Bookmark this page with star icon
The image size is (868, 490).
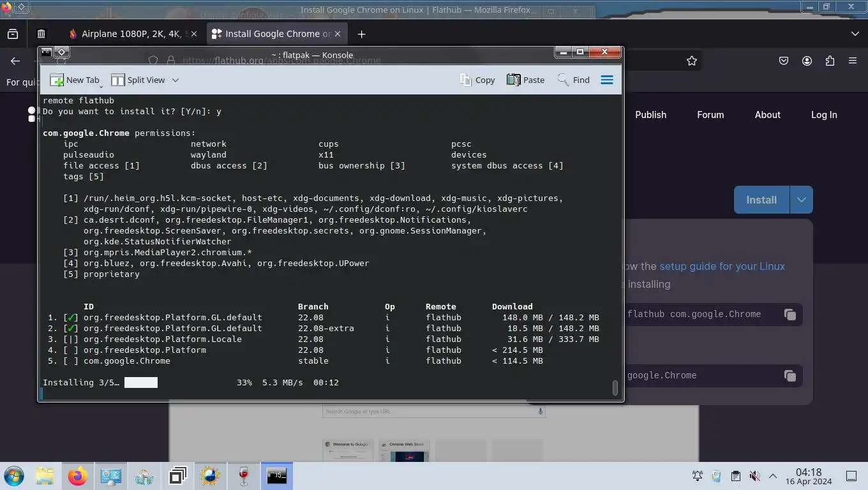coord(692,61)
